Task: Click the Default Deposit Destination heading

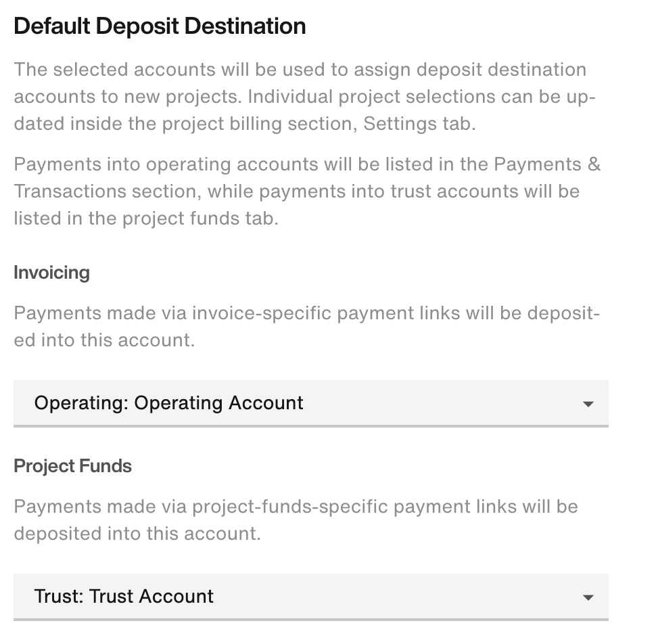Action: click(160, 26)
